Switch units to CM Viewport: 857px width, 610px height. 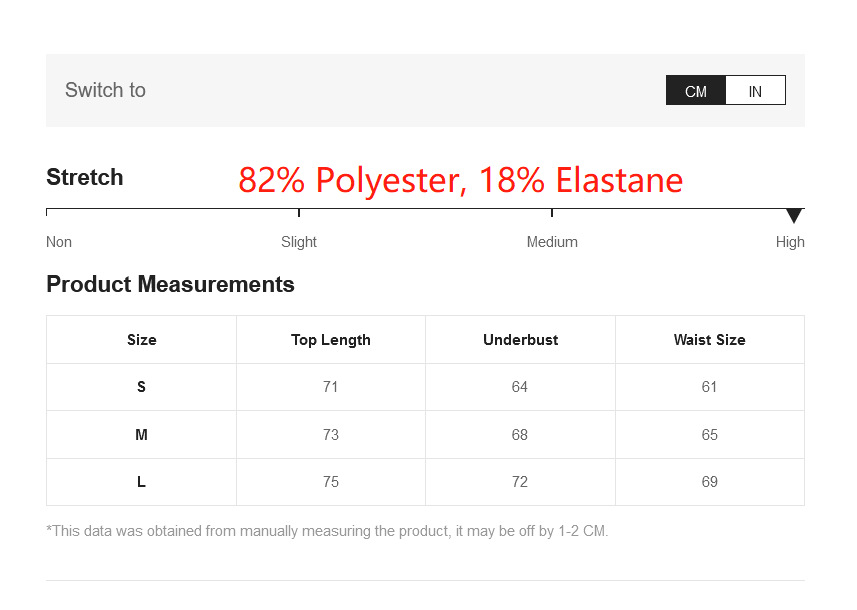(696, 91)
